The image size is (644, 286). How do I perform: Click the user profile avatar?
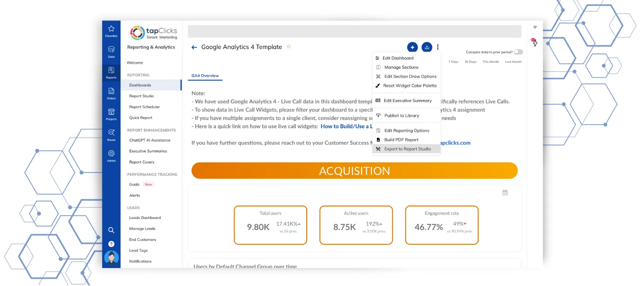[111, 258]
